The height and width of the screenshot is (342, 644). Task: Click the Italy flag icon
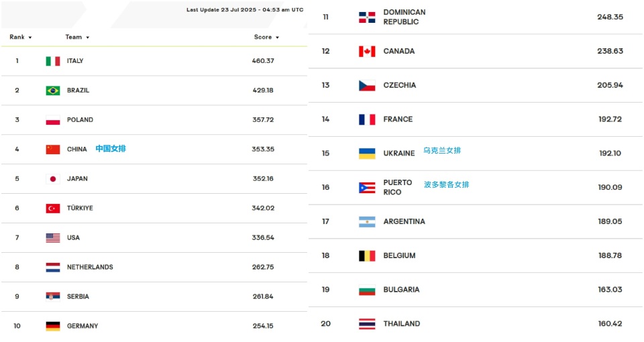point(53,61)
